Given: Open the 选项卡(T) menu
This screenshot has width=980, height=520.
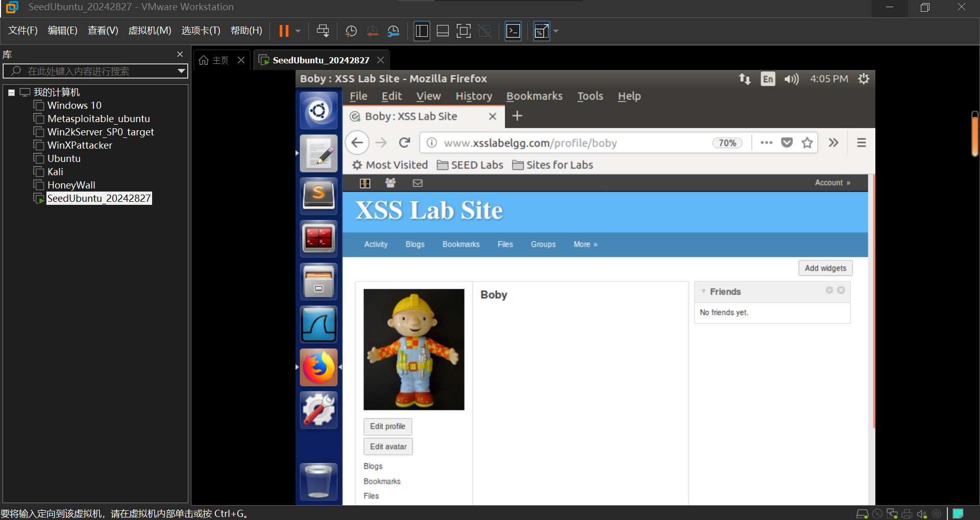Looking at the screenshot, I should pos(201,31).
